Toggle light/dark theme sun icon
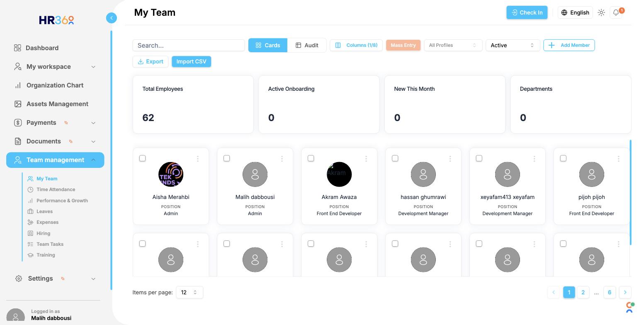Image resolution: width=644 pixels, height=325 pixels. click(601, 12)
